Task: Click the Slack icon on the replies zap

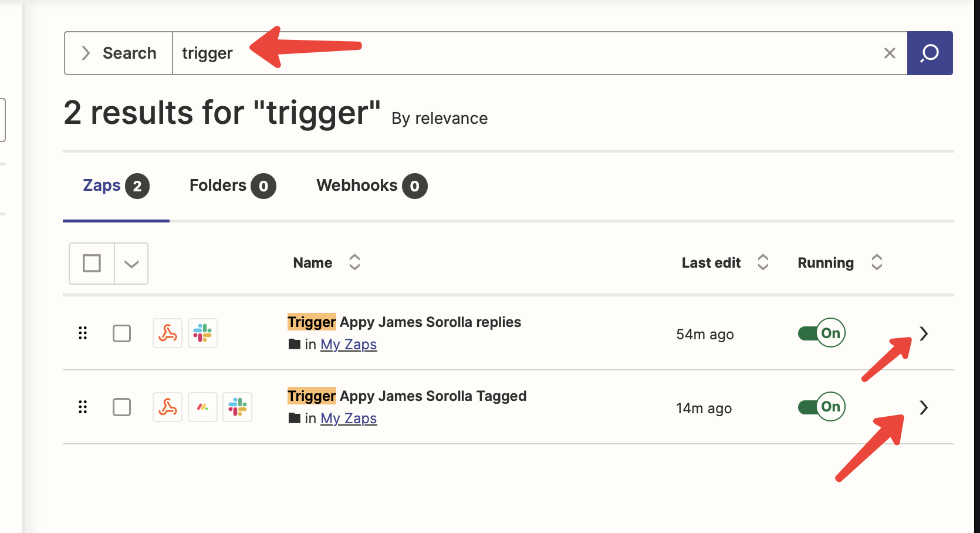Action: (202, 333)
